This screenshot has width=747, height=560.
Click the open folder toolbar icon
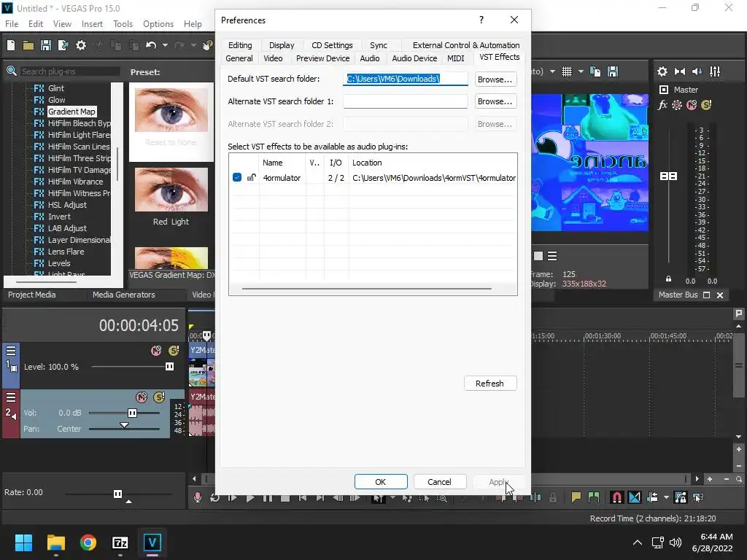[x=28, y=45]
